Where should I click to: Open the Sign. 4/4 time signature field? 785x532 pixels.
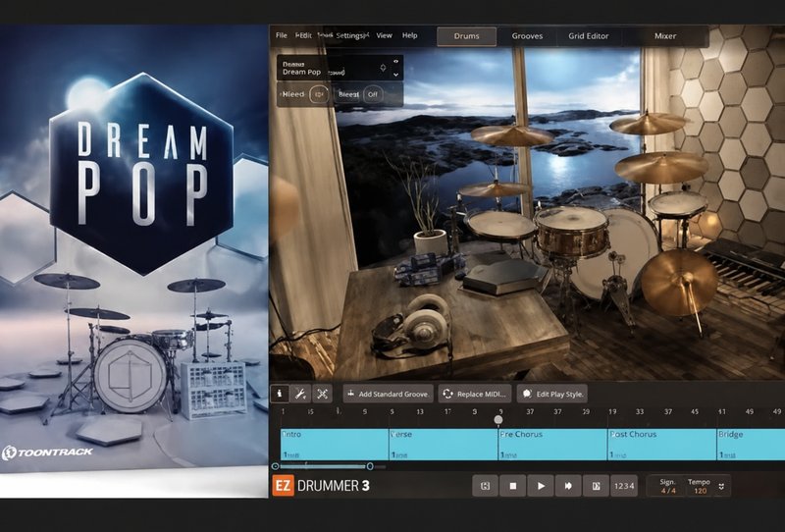pos(668,487)
